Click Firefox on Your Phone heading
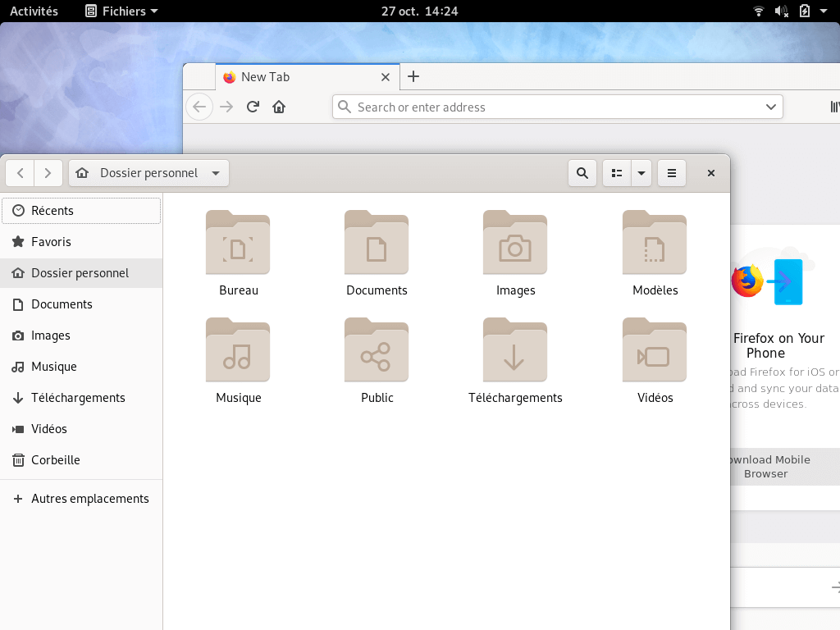Image resolution: width=840 pixels, height=630 pixels. pos(778,345)
